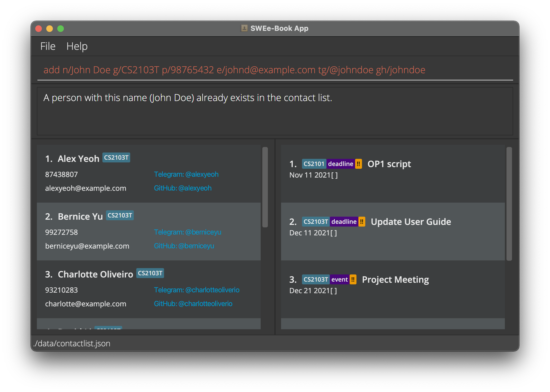
Task: Click the priority icon on Project Meeting task
Action: tap(353, 280)
